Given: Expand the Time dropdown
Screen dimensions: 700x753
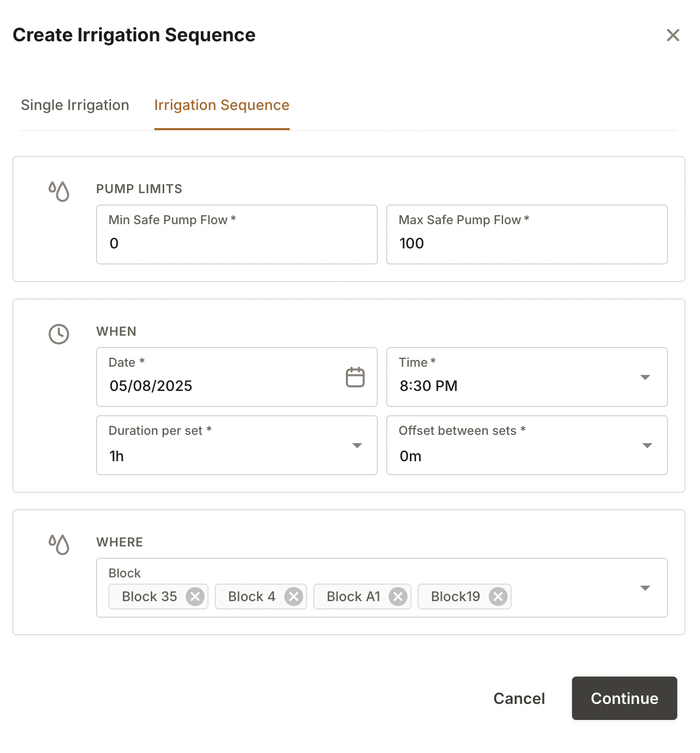Looking at the screenshot, I should tap(645, 378).
